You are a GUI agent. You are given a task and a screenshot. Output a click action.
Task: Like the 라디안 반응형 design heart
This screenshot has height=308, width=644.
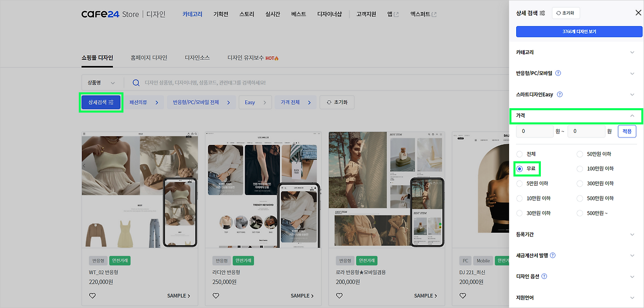coord(216,296)
